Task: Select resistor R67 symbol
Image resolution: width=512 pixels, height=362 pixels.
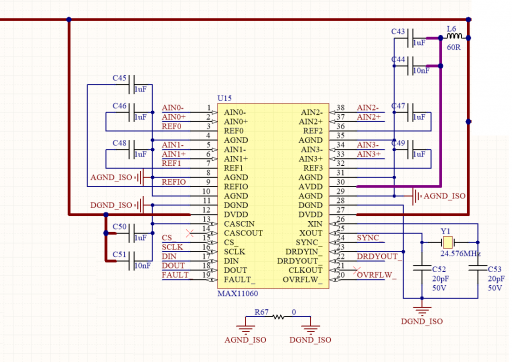Action: pos(279,317)
